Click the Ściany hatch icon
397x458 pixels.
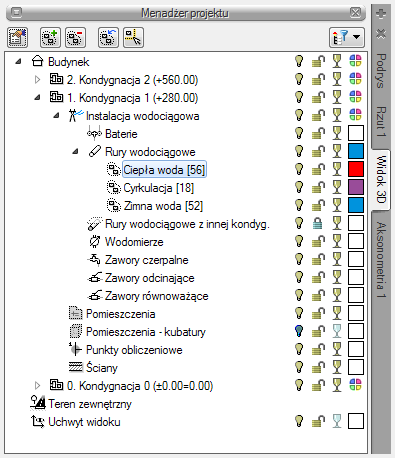(x=75, y=367)
